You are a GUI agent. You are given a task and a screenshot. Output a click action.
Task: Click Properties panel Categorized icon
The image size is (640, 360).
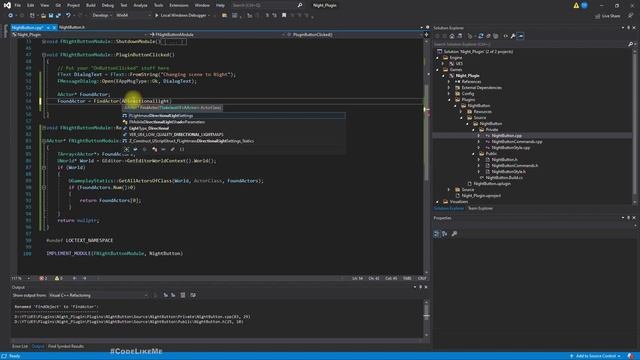pyautogui.click(x=436, y=233)
